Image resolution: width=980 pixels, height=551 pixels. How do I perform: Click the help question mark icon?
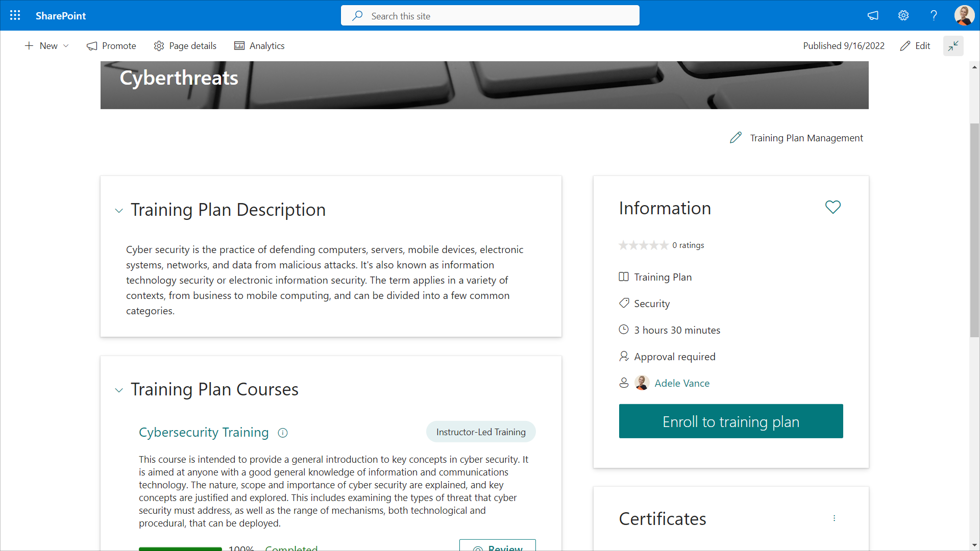click(934, 15)
